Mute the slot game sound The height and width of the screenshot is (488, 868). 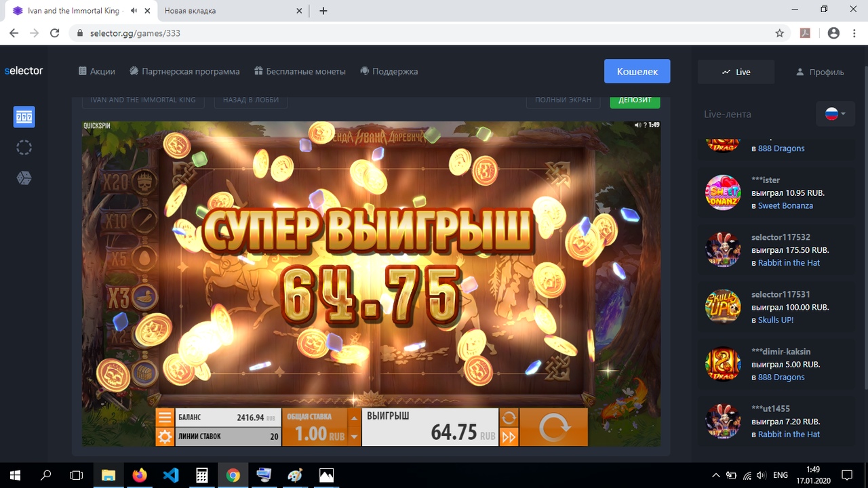tap(637, 125)
